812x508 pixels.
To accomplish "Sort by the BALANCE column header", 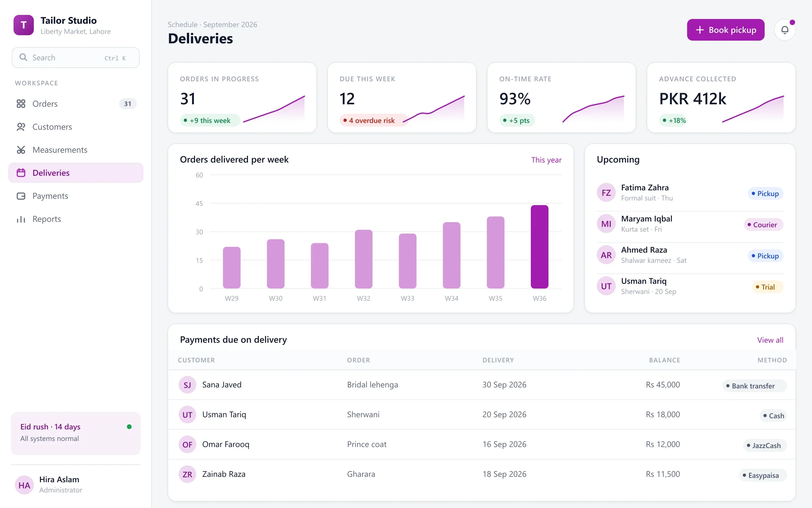I will coord(664,360).
